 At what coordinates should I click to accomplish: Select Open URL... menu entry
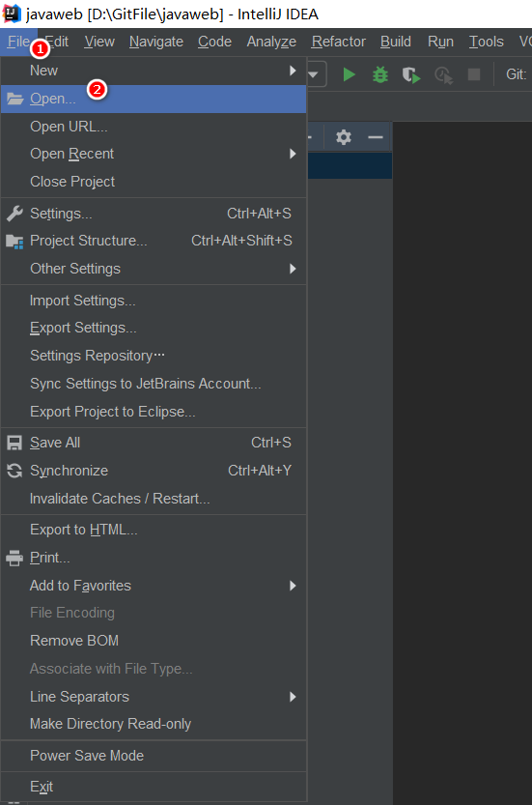(x=154, y=127)
